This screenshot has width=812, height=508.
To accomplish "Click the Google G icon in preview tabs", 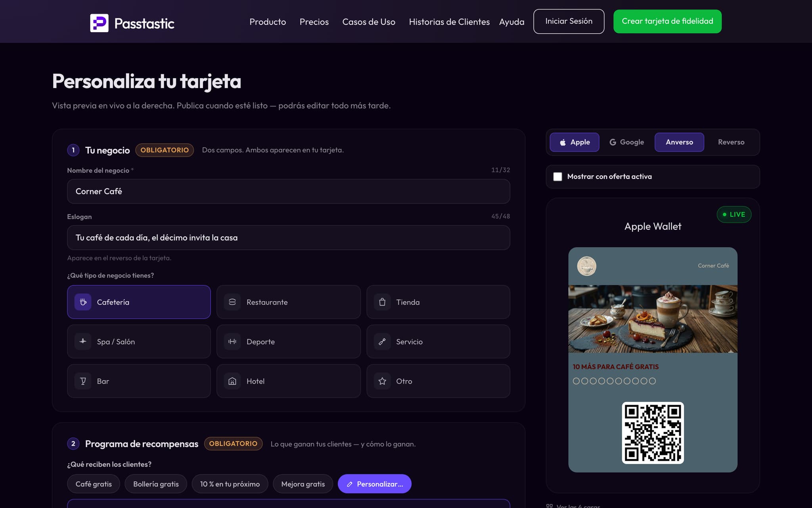I will pos(613,142).
